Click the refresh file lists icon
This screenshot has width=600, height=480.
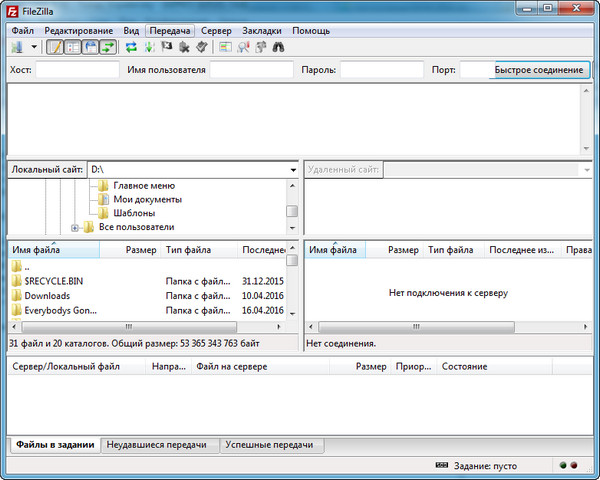pyautogui.click(x=131, y=47)
